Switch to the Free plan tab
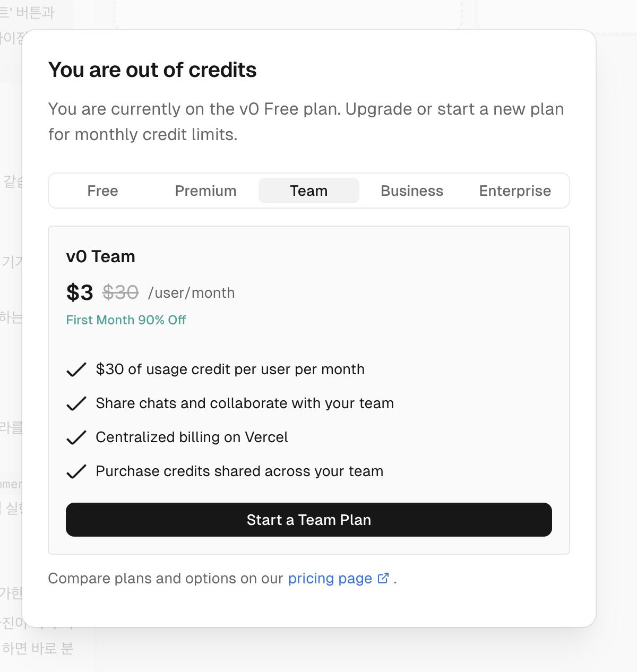The height and width of the screenshot is (672, 637). click(102, 191)
